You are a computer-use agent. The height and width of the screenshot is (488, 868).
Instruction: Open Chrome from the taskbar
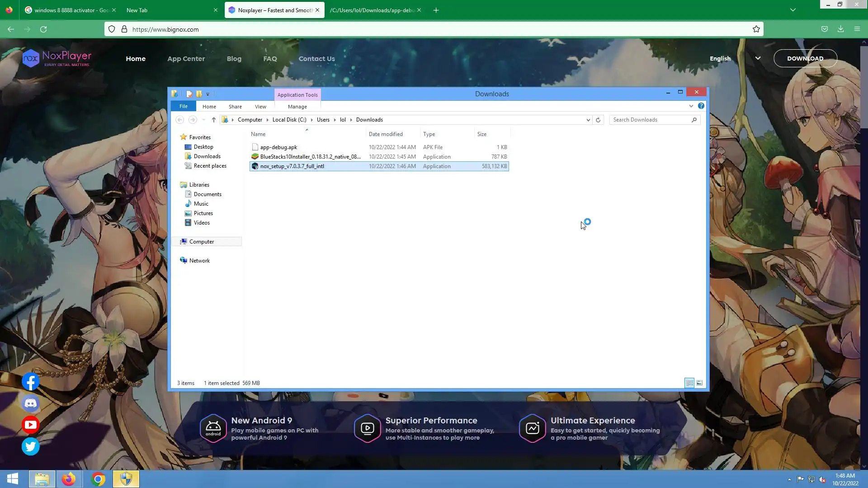[98, 479]
